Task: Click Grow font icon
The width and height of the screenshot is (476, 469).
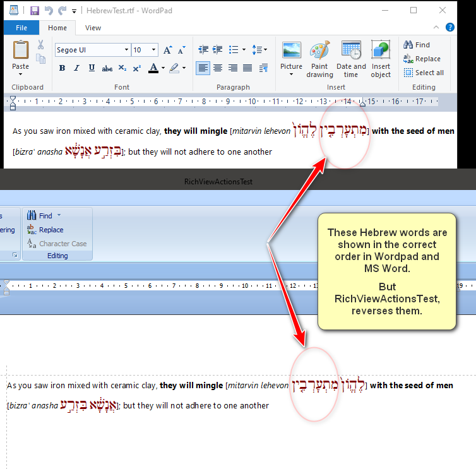Action: [167, 50]
